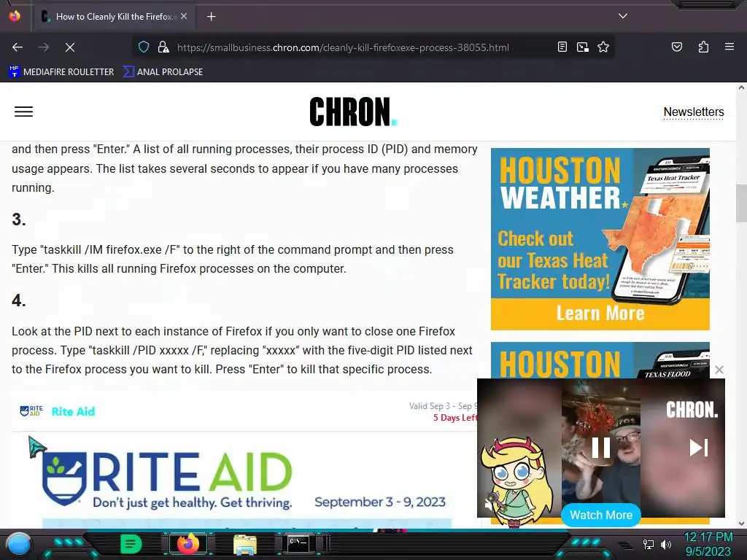Open File Explorer from the taskbar
Viewport: 747px width, 560px height.
point(245,545)
